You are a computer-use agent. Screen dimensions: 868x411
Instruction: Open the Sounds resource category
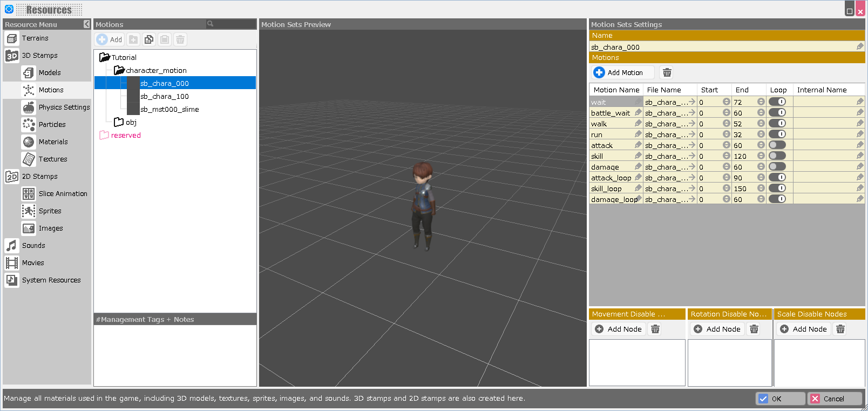(33, 246)
